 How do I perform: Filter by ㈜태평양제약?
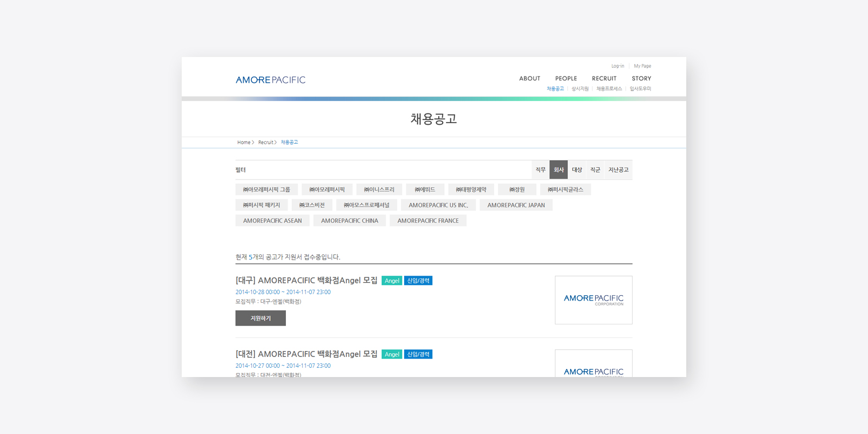tap(471, 189)
